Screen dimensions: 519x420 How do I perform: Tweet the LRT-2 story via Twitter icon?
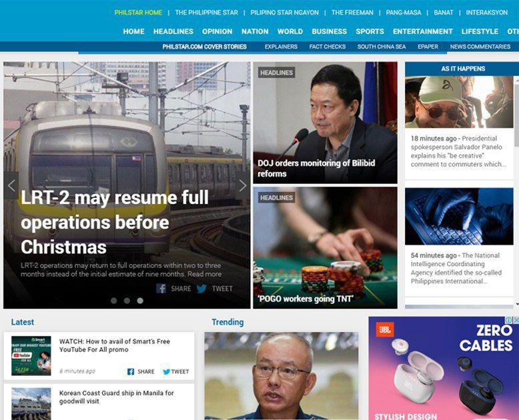pyautogui.click(x=201, y=289)
